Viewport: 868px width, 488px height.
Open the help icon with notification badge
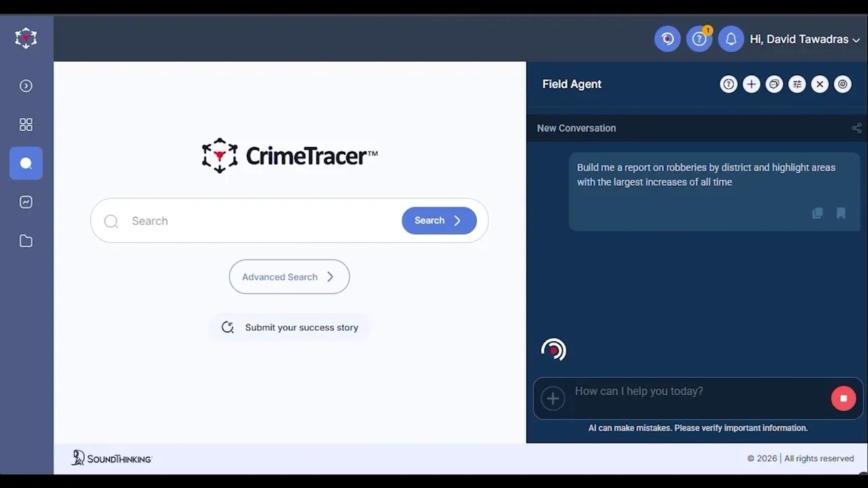[x=699, y=39]
